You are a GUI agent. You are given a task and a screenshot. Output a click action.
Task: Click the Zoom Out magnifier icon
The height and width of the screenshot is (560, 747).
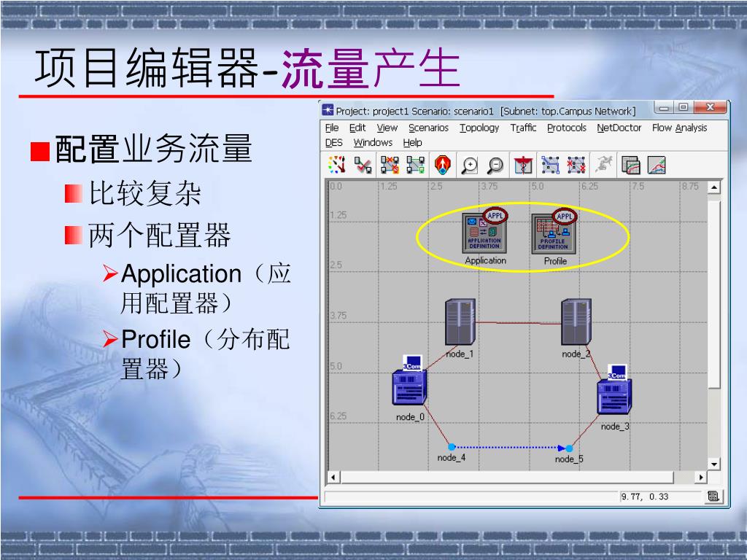pyautogui.click(x=495, y=165)
